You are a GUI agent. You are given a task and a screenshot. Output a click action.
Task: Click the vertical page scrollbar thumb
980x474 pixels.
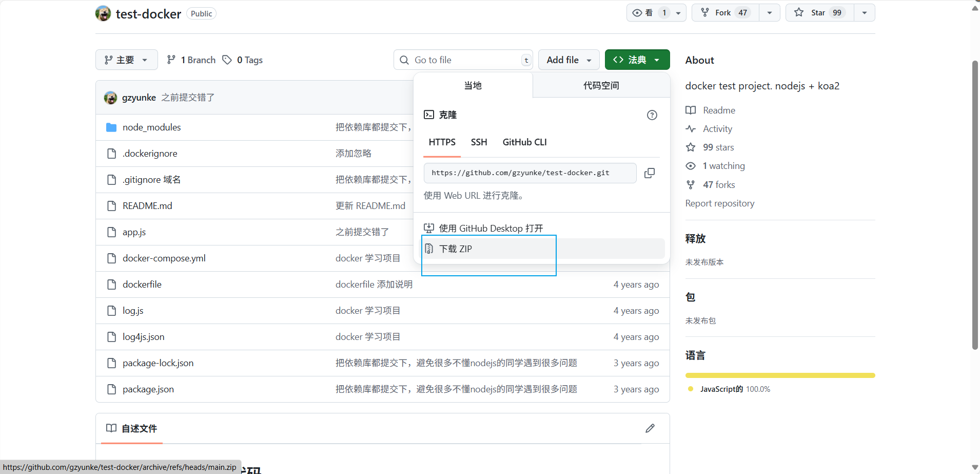[975, 205]
